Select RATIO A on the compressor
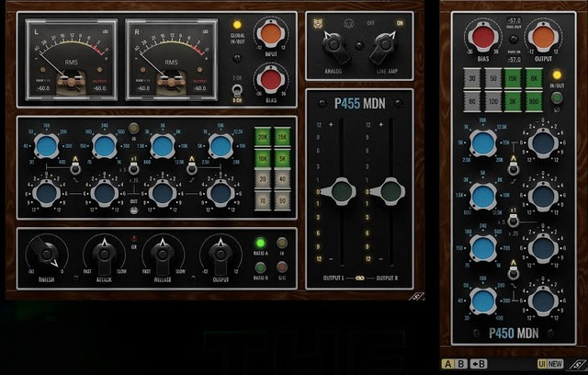This screenshot has height=375, width=588. click(x=260, y=243)
